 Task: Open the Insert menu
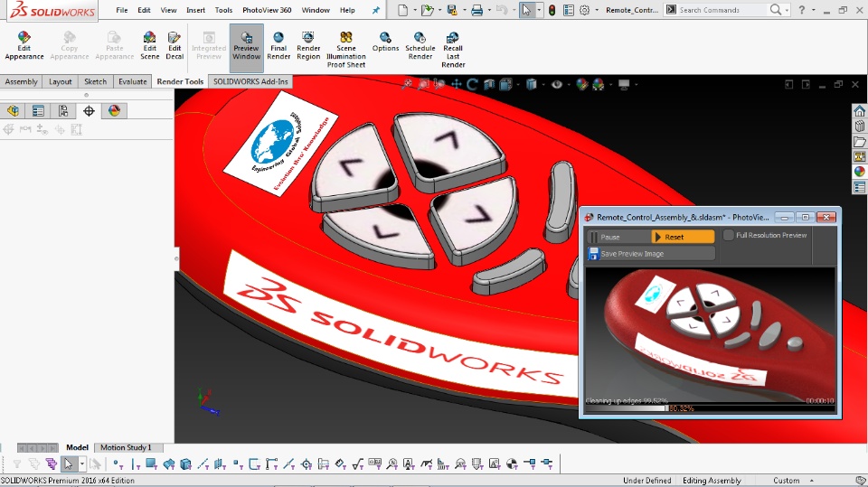pyautogui.click(x=195, y=10)
